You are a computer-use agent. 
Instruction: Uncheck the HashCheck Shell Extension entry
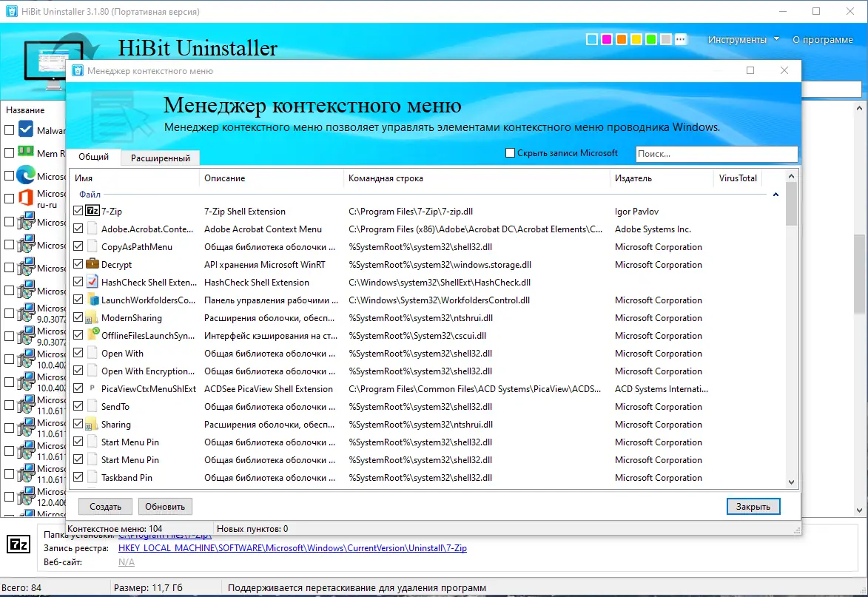pyautogui.click(x=78, y=282)
